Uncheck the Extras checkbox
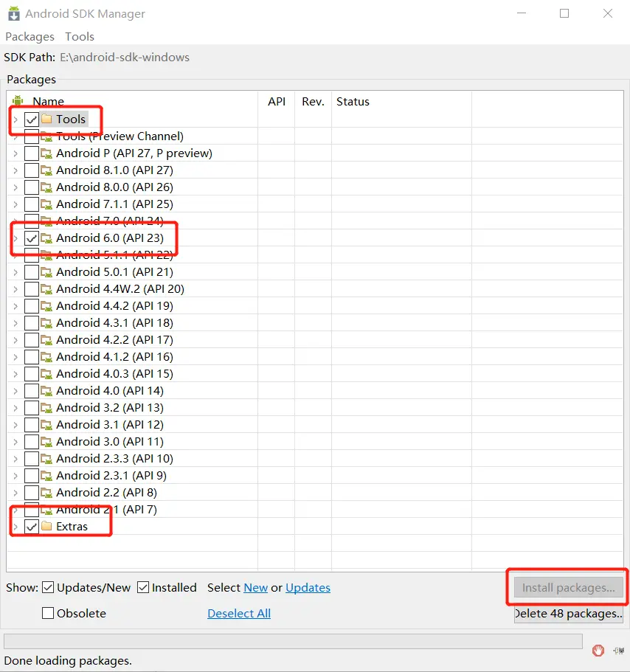The image size is (630, 672). pyautogui.click(x=32, y=526)
